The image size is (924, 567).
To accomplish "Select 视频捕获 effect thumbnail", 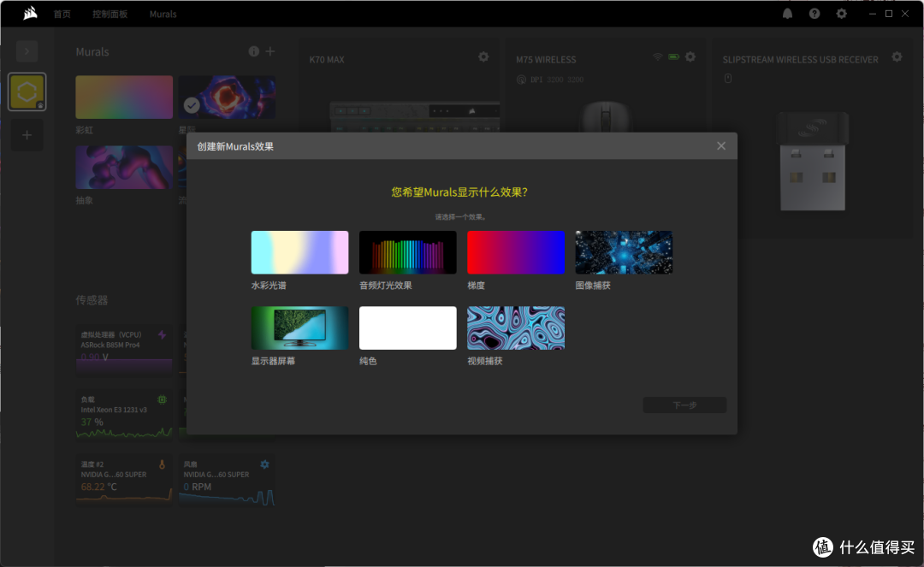I will [516, 328].
